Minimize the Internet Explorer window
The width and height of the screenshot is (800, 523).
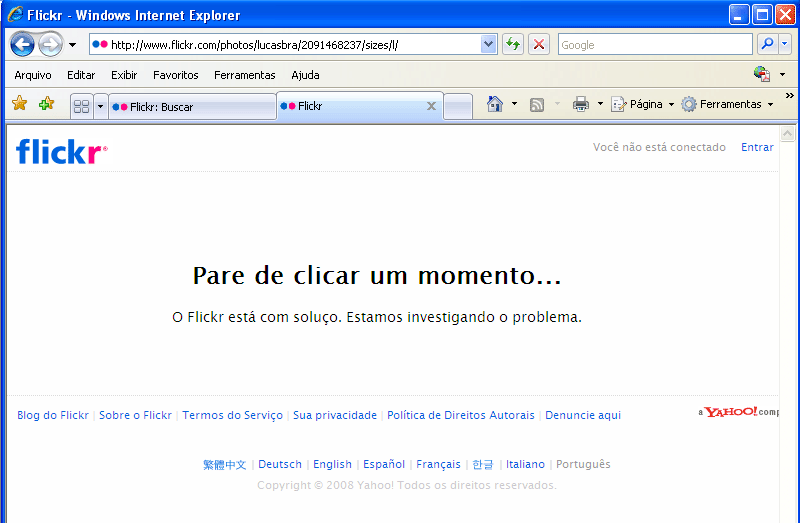click(x=739, y=15)
